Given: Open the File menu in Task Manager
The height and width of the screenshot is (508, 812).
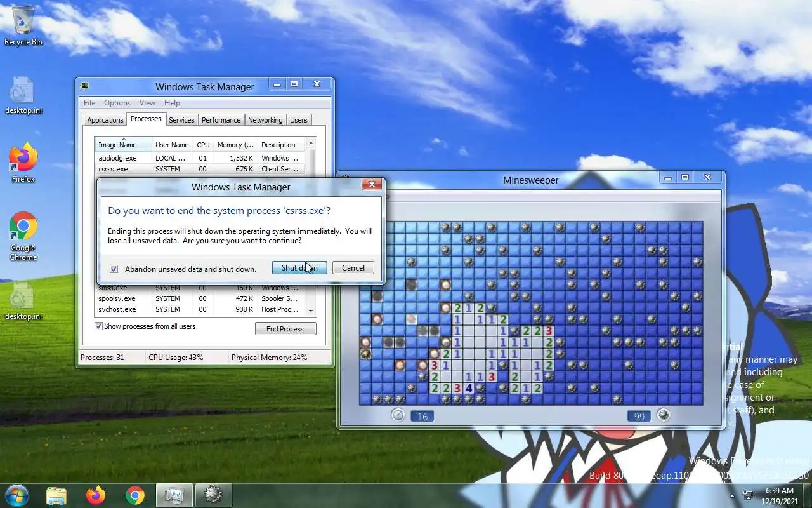Looking at the screenshot, I should pyautogui.click(x=89, y=103).
